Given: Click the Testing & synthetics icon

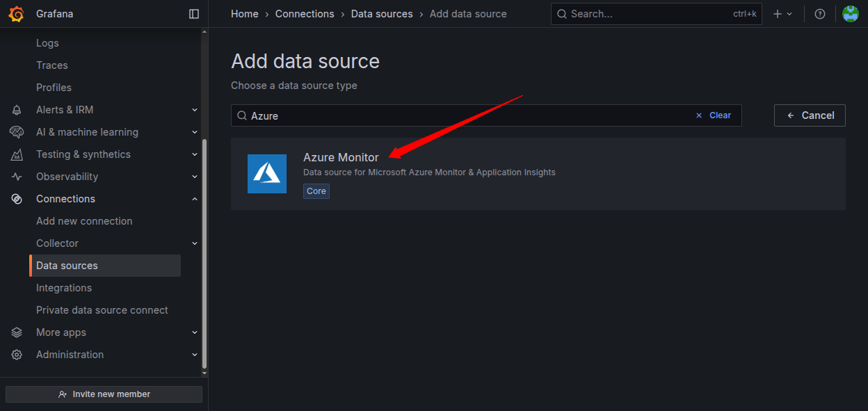Looking at the screenshot, I should pos(17,154).
